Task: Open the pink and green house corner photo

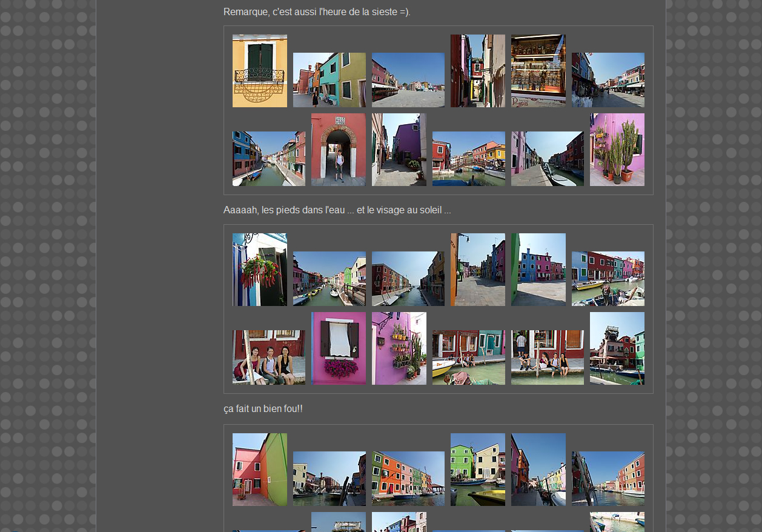Action: (259, 470)
